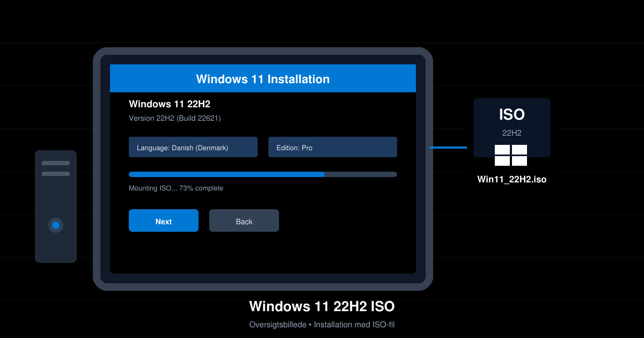Click the PC tower power button
644x338 pixels.
coord(56,225)
